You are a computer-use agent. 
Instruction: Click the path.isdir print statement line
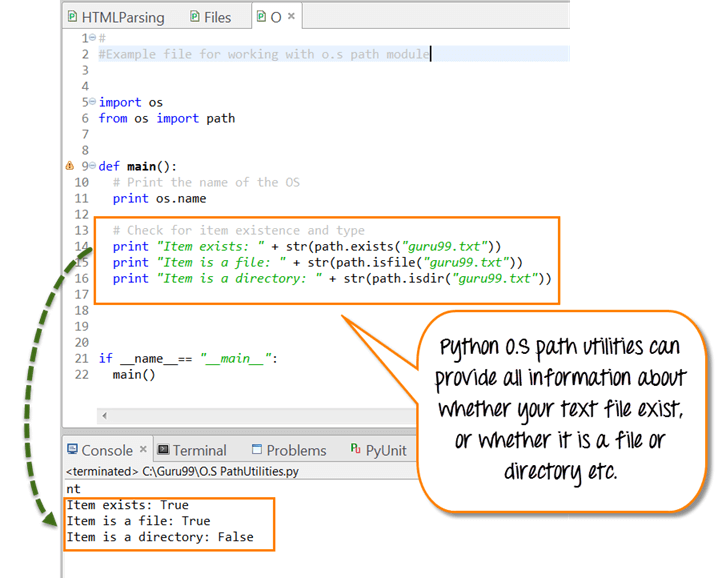point(332,278)
